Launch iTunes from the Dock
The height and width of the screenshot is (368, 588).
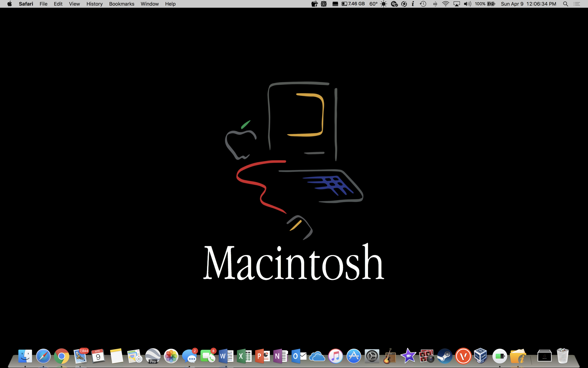pos(335,356)
